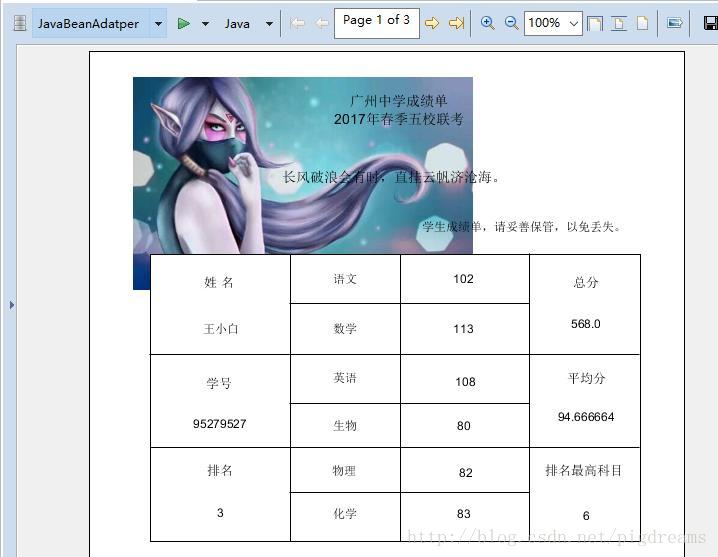Image resolution: width=718 pixels, height=557 pixels.
Task: Go to the next page arrow
Action: (432, 23)
